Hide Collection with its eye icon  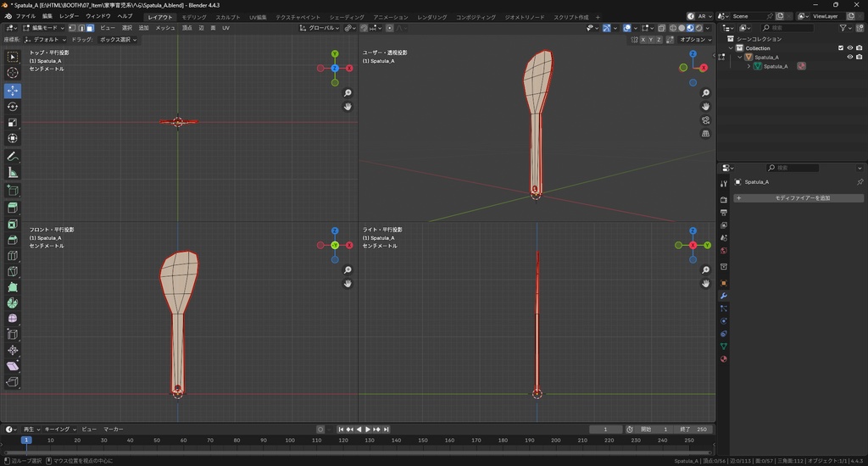point(850,48)
